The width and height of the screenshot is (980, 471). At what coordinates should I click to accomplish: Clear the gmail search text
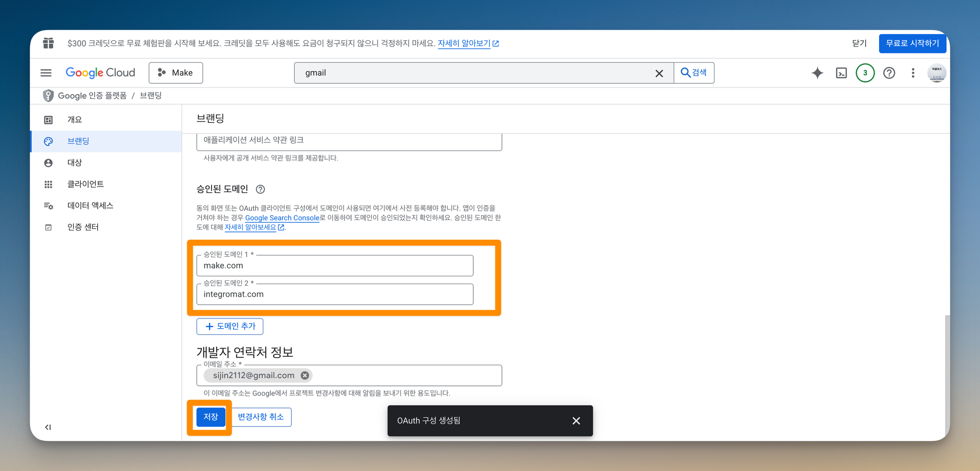659,73
